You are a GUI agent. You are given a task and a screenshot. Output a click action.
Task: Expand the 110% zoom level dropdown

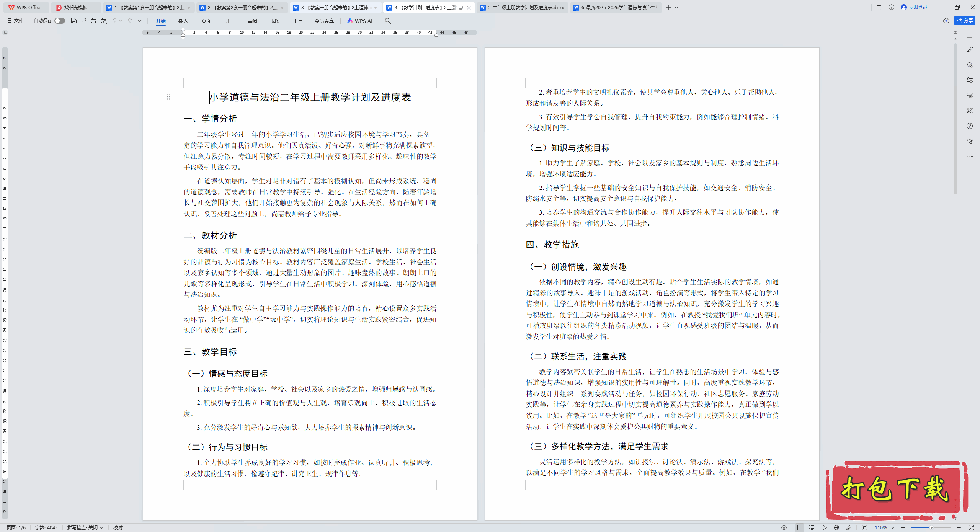click(x=892, y=527)
